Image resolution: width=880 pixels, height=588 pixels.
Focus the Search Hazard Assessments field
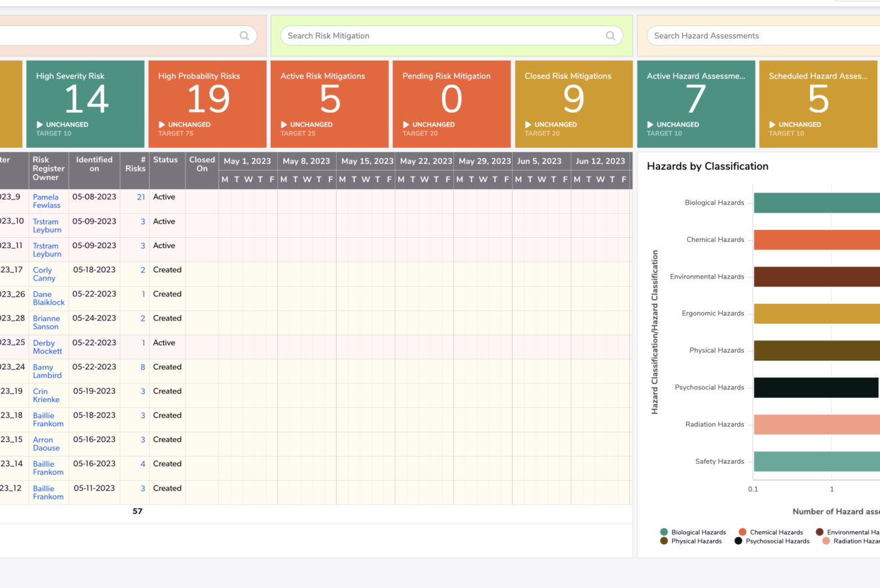(760, 36)
